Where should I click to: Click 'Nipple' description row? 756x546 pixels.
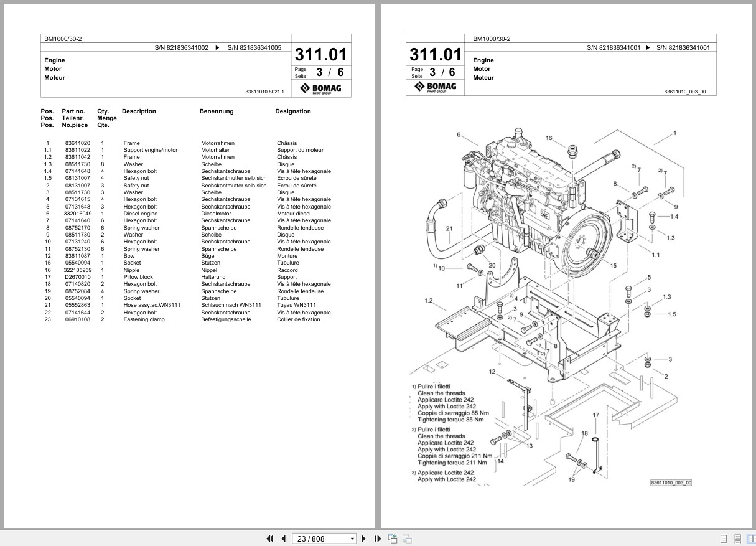132,270
